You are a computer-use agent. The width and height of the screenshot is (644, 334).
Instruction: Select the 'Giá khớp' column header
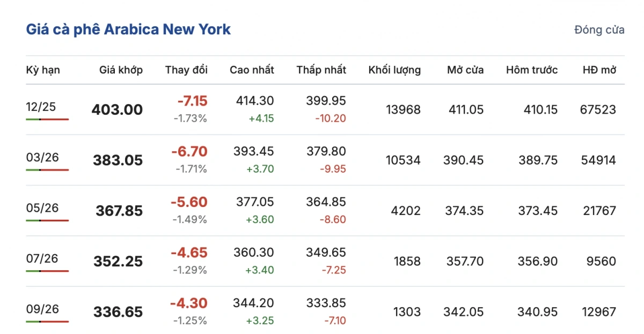121,70
